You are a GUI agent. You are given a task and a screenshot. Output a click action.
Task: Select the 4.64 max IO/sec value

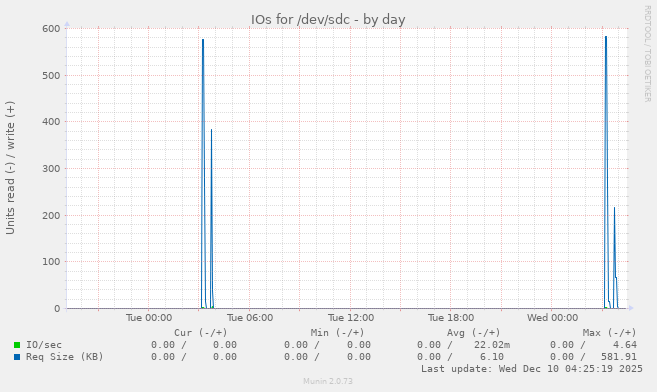point(625,345)
